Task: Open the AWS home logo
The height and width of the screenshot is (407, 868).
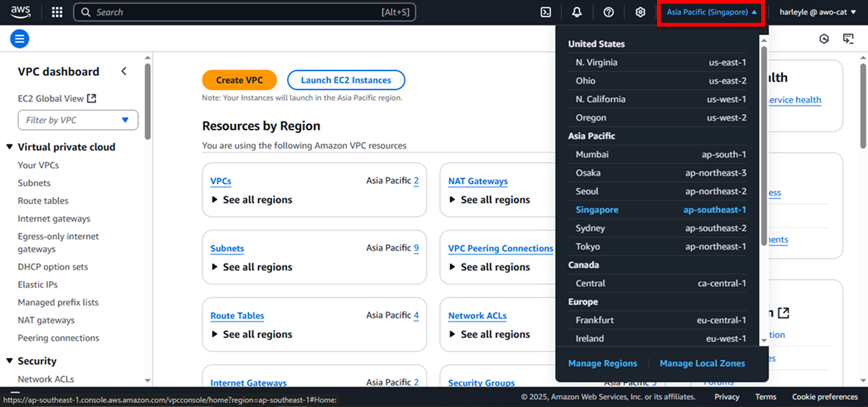Action: [x=20, y=12]
